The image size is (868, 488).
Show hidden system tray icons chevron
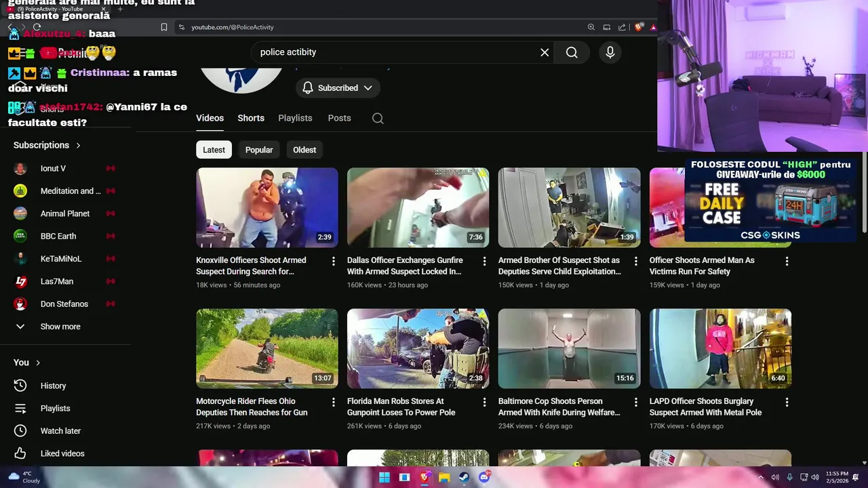pyautogui.click(x=761, y=477)
